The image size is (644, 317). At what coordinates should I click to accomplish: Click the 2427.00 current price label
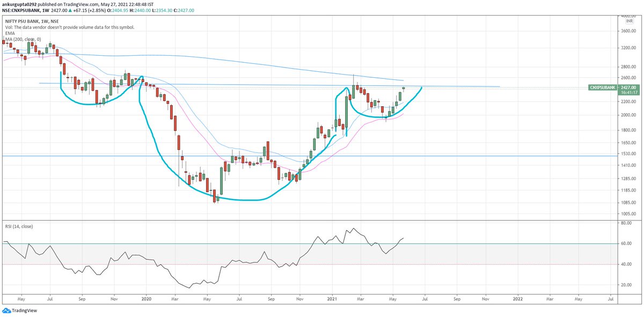pos(628,87)
